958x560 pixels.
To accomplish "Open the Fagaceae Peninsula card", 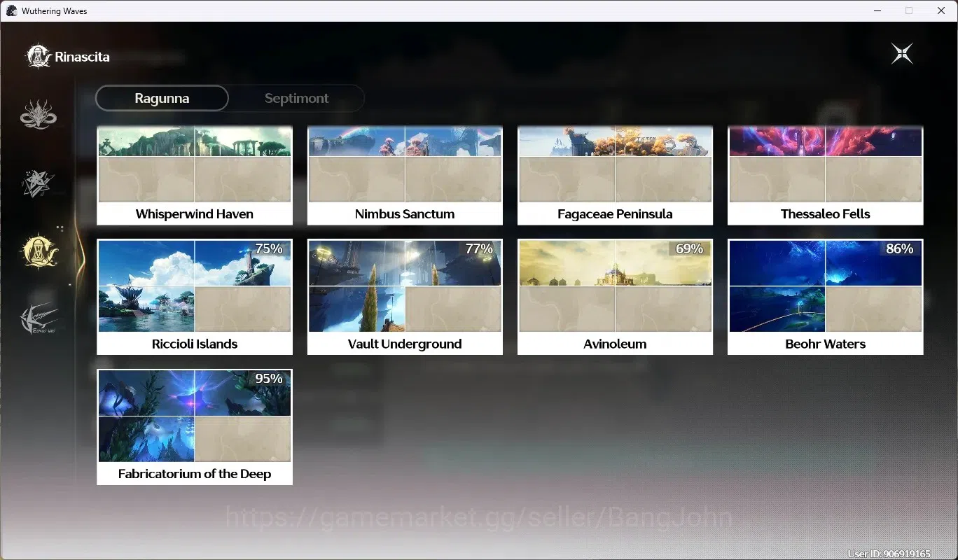I will click(x=615, y=176).
